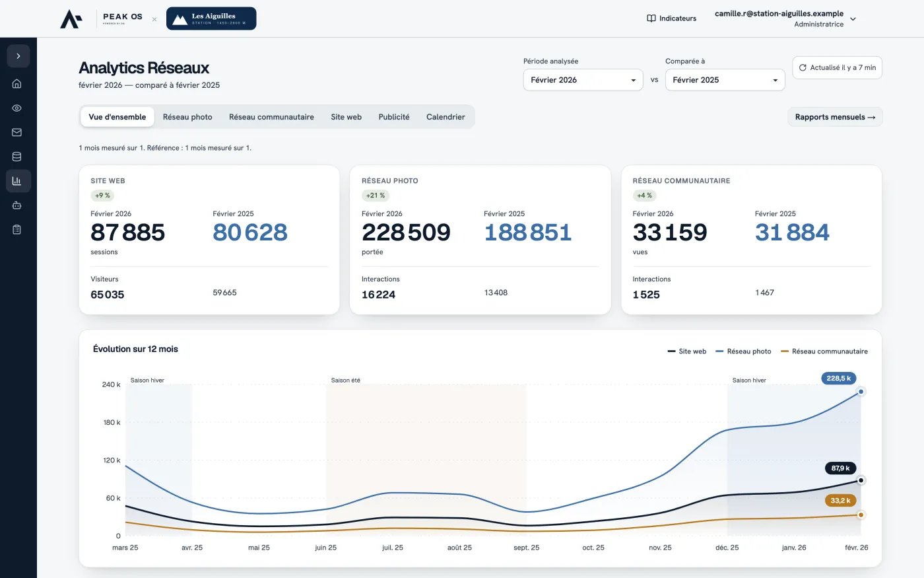Switch to the Publicité tab

point(394,117)
